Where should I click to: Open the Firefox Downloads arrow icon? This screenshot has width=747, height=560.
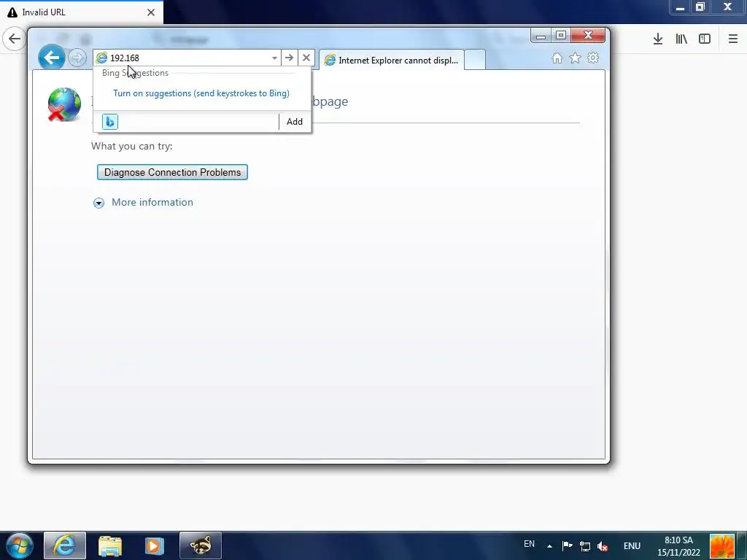pos(657,39)
